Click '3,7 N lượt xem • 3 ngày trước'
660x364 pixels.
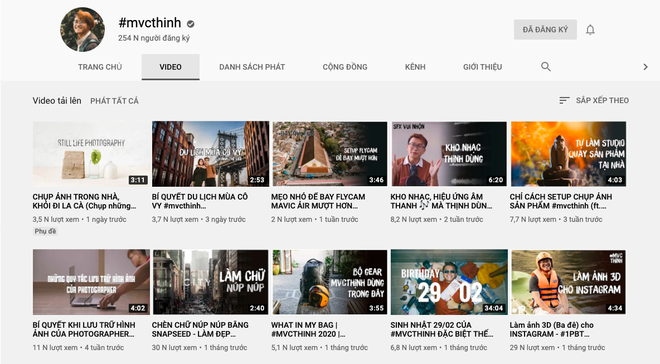tap(199, 219)
